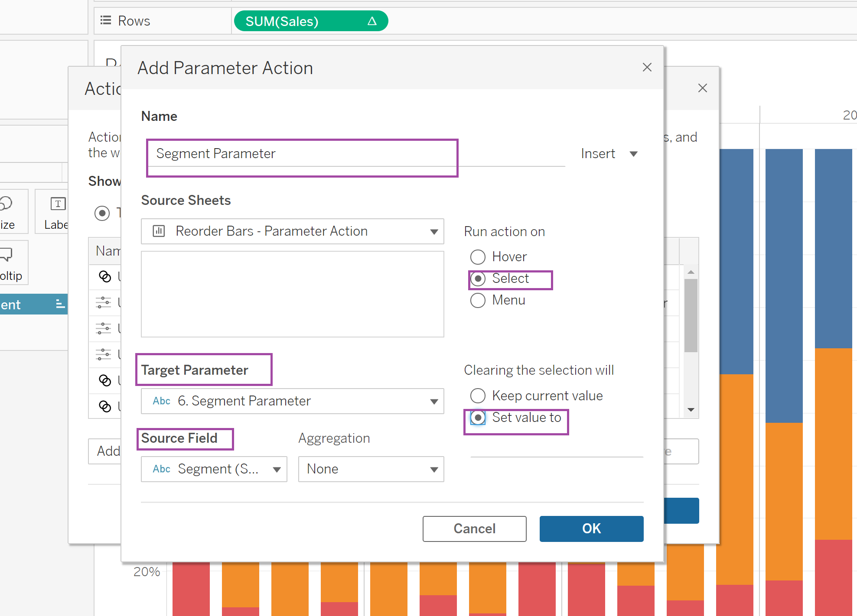Open the Aggregation None dropdown
Screen dimensions: 857x616
(x=371, y=469)
